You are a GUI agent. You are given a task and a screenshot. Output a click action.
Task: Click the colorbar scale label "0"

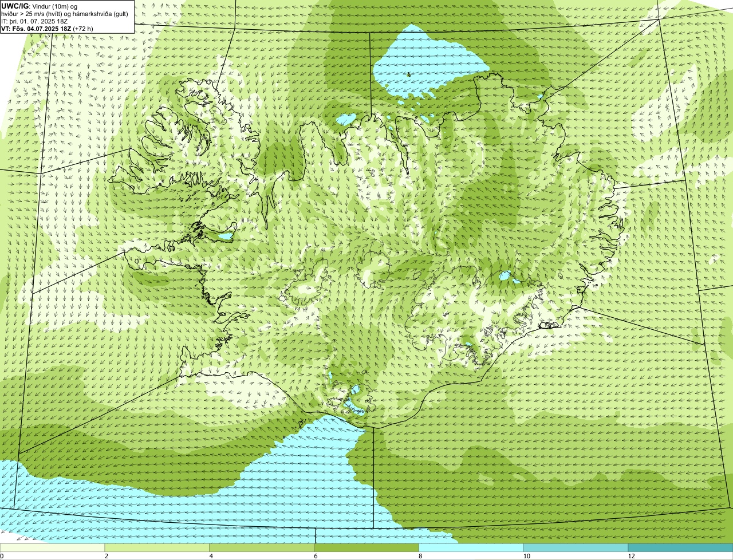pyautogui.click(x=2, y=556)
